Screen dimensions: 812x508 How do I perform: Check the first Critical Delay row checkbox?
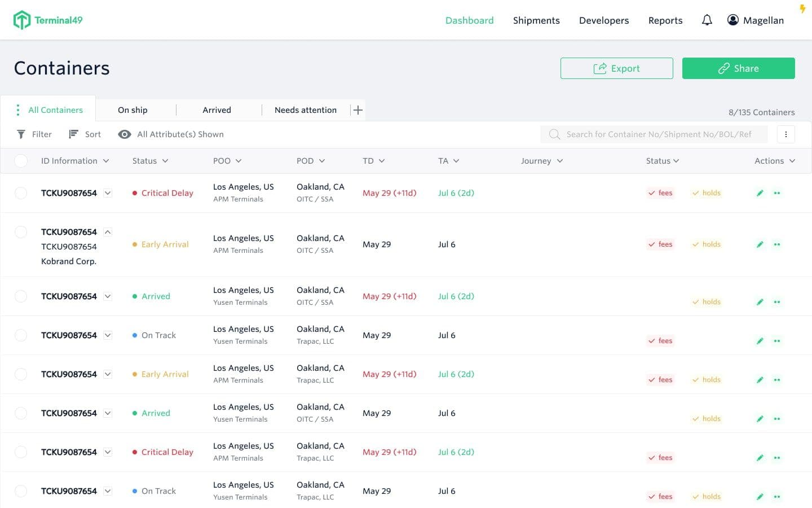21,193
